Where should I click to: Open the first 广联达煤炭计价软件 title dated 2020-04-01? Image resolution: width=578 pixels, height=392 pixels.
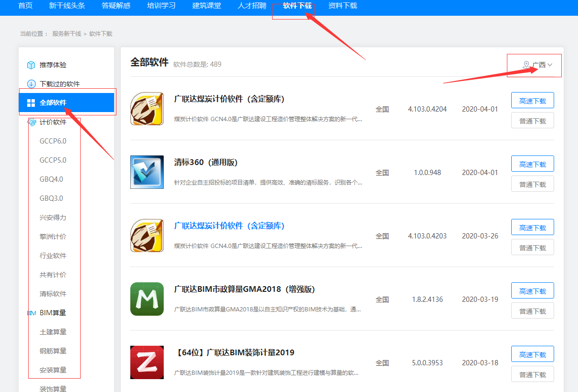(x=230, y=99)
